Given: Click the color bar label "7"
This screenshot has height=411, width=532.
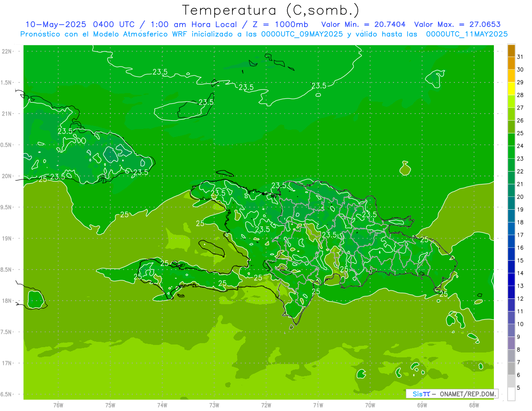Looking at the screenshot, I should coord(519,363).
